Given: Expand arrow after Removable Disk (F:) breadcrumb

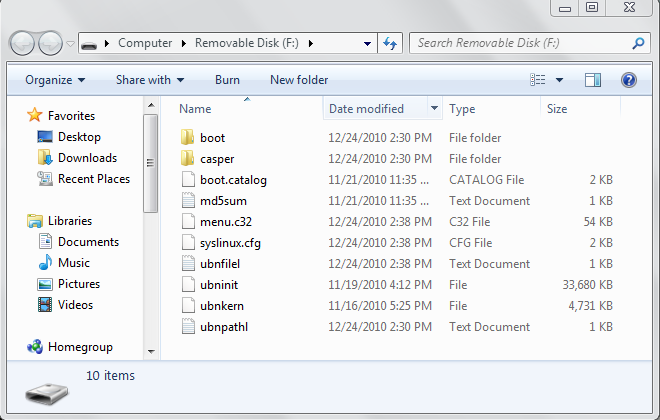Looking at the screenshot, I should [x=311, y=43].
